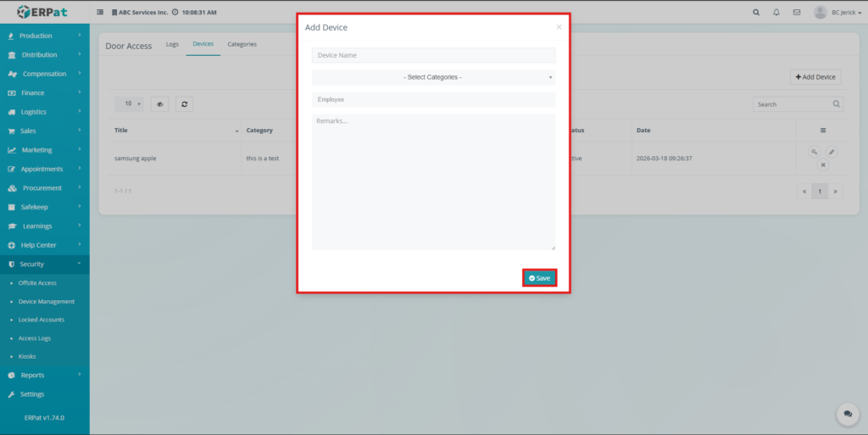Open the chat bubble widget
Viewport: 868px width, 435px height.
point(848,414)
